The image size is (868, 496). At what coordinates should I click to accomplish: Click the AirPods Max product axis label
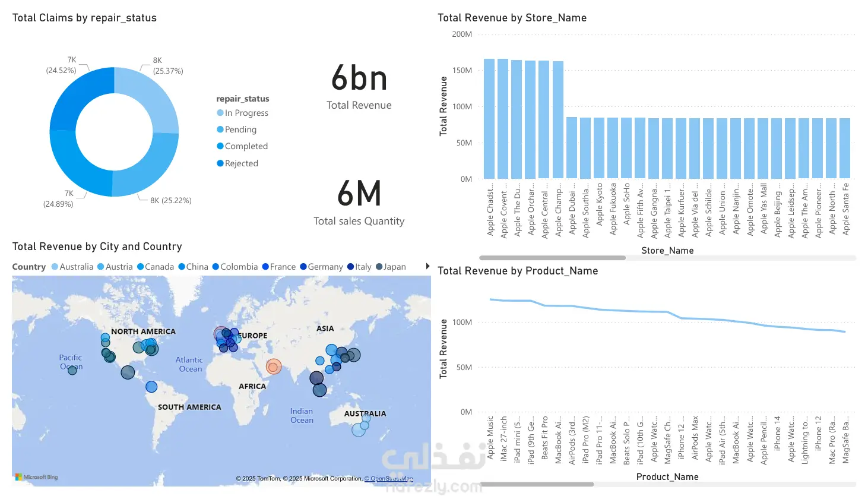coord(695,437)
